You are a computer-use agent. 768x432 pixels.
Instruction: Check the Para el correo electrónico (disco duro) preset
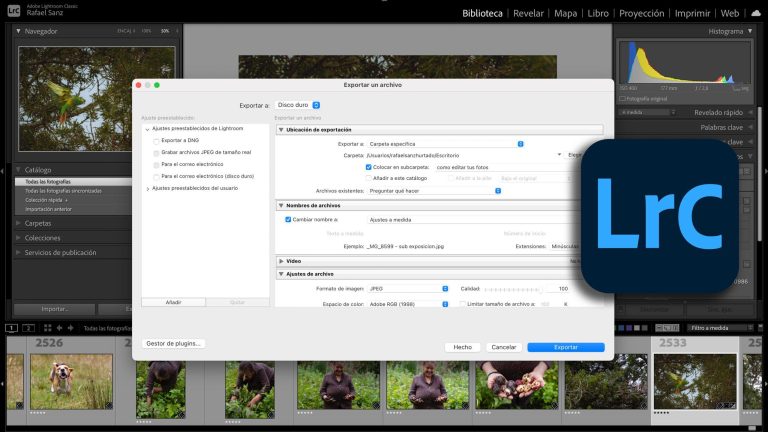pyautogui.click(x=156, y=176)
